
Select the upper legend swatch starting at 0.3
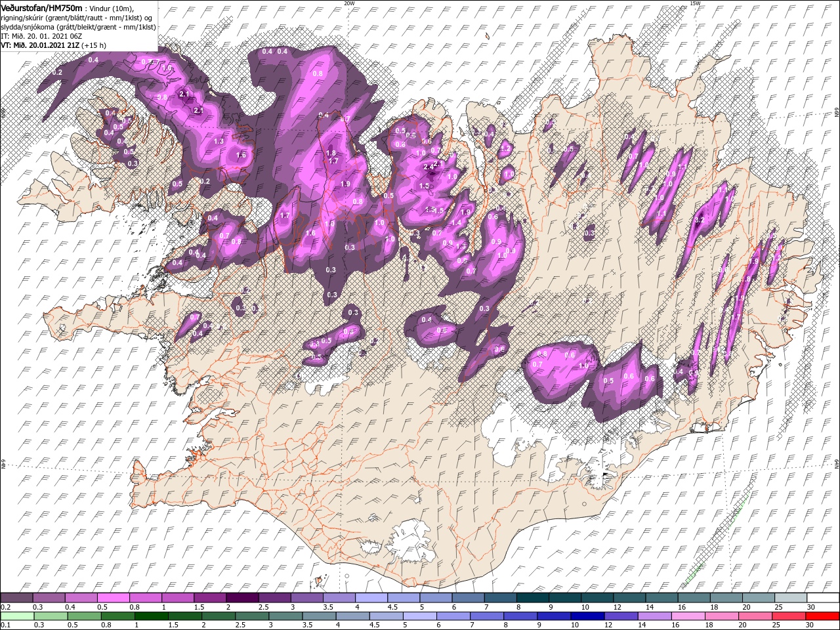tap(49, 598)
